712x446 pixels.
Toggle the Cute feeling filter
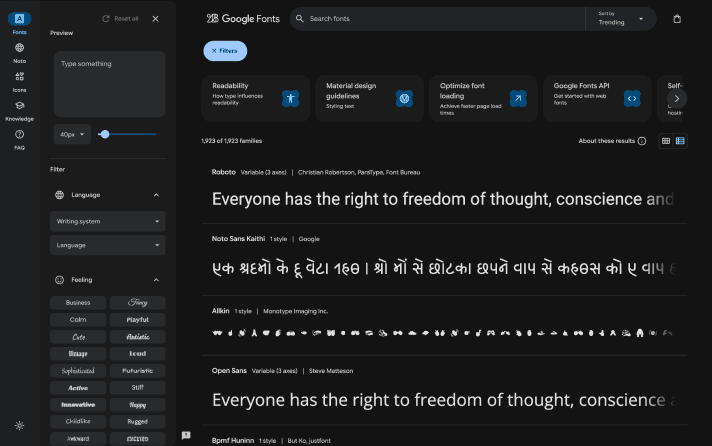point(78,337)
